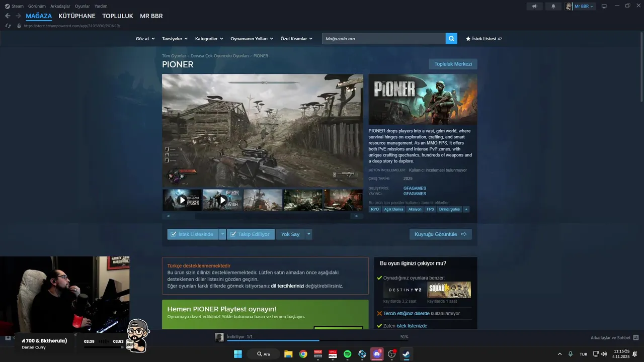Click the download manager game icon
The height and width of the screenshot is (362, 644).
click(219, 337)
